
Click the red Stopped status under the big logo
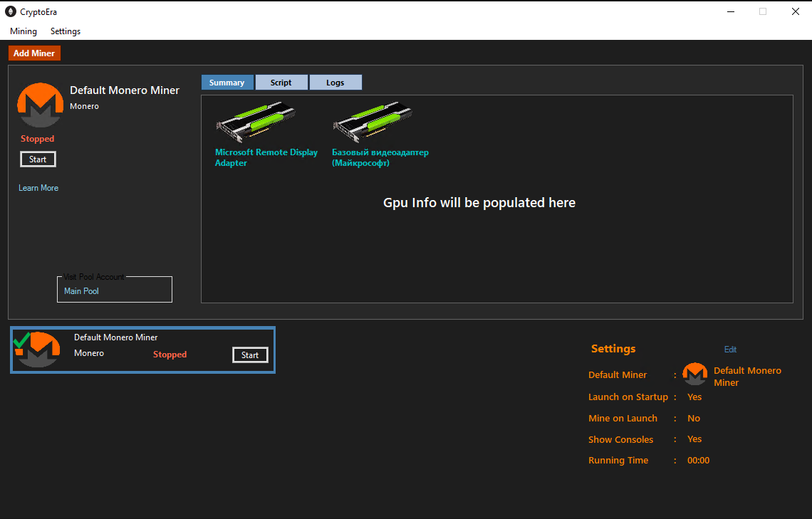(37, 139)
